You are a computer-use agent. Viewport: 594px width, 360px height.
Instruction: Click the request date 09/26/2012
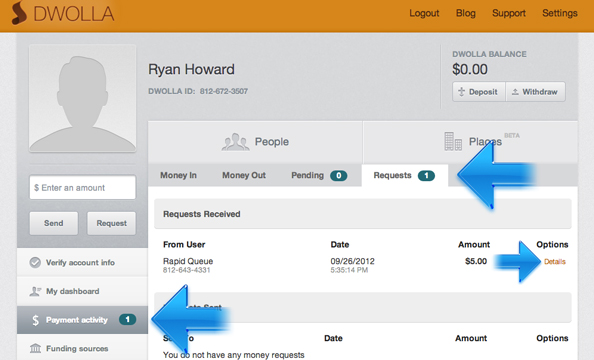352,261
